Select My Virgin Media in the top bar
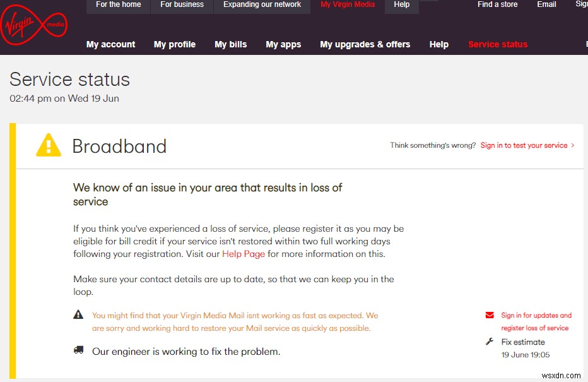The width and height of the screenshot is (588, 382). (348, 4)
